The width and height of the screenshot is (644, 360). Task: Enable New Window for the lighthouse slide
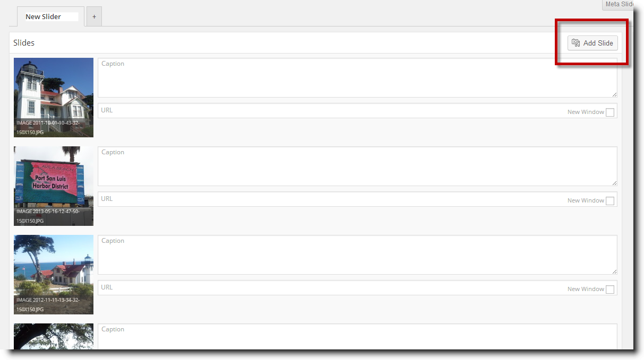point(610,112)
